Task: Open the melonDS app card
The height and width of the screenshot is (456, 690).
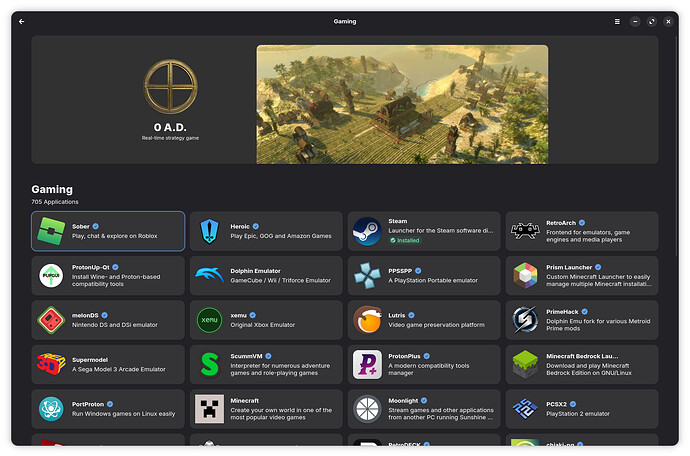Action: [x=108, y=320]
